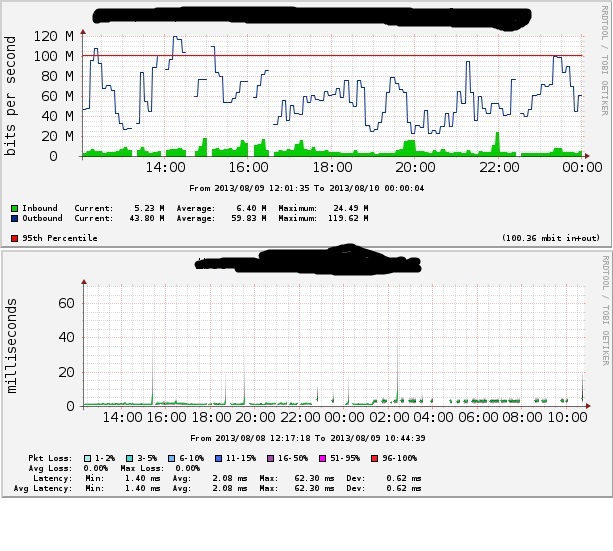Screen dimensions: 613x551
Task: Click the Inbound legend label
Action: [x=39, y=208]
